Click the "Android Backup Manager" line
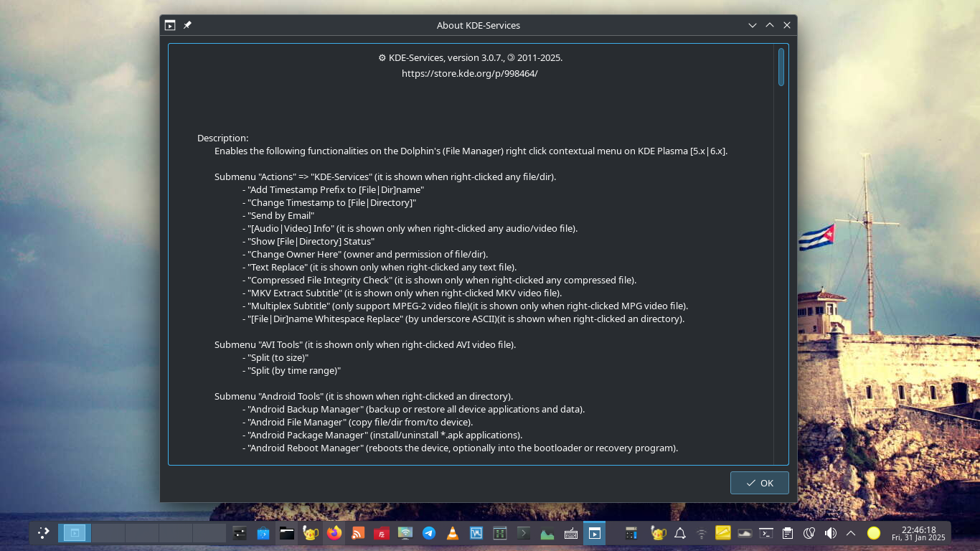This screenshot has height=551, width=980. point(413,409)
